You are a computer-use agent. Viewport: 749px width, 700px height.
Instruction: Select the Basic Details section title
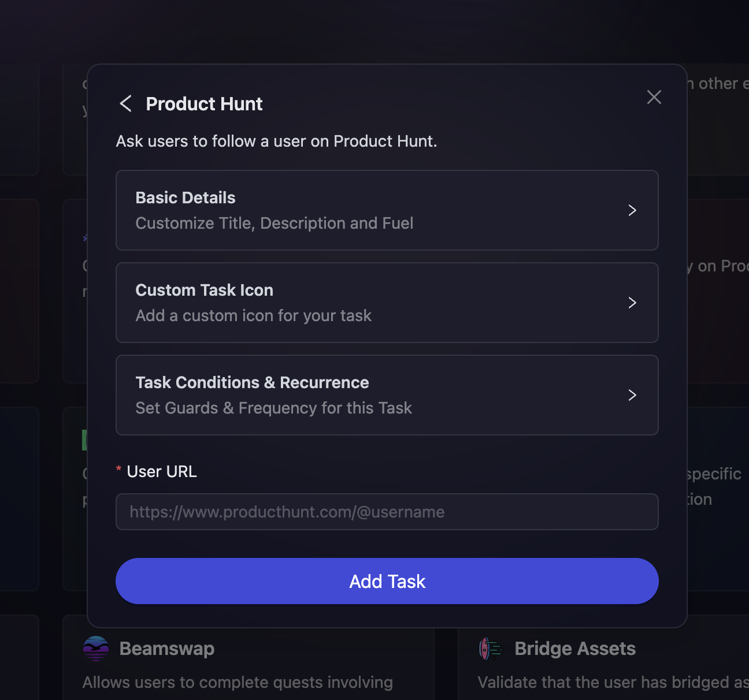[x=186, y=198]
